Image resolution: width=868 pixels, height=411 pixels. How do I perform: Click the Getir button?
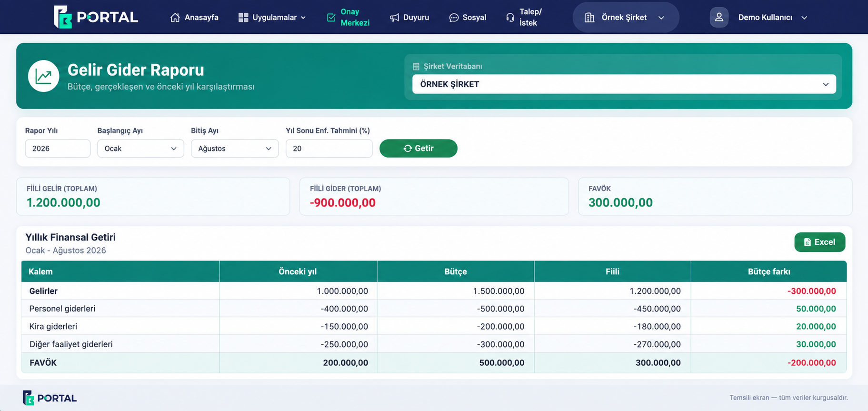(x=419, y=149)
